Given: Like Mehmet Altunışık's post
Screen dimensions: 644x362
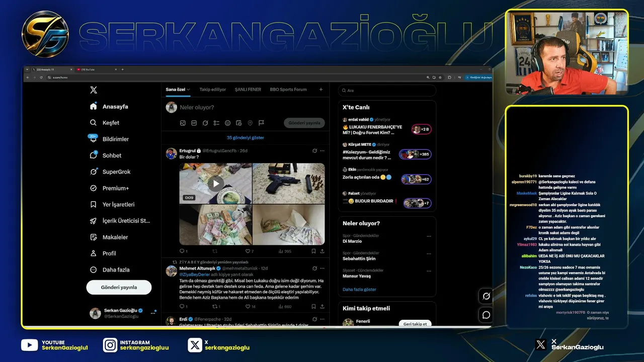Looking at the screenshot, I should (250, 306).
